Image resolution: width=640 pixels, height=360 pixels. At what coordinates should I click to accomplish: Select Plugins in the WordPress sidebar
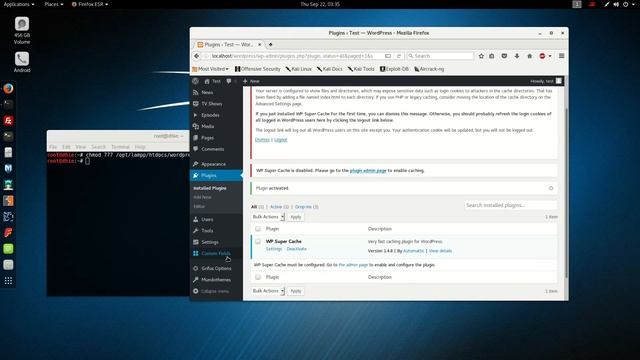tap(216, 176)
